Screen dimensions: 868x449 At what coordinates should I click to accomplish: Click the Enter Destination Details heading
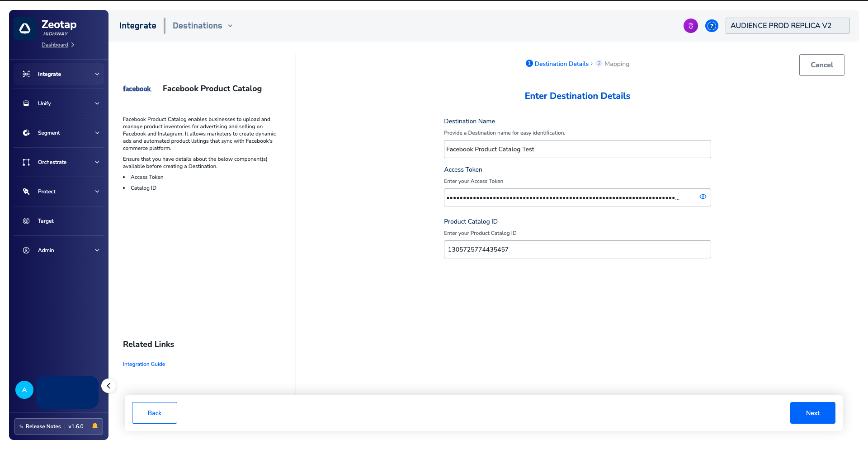(x=577, y=96)
